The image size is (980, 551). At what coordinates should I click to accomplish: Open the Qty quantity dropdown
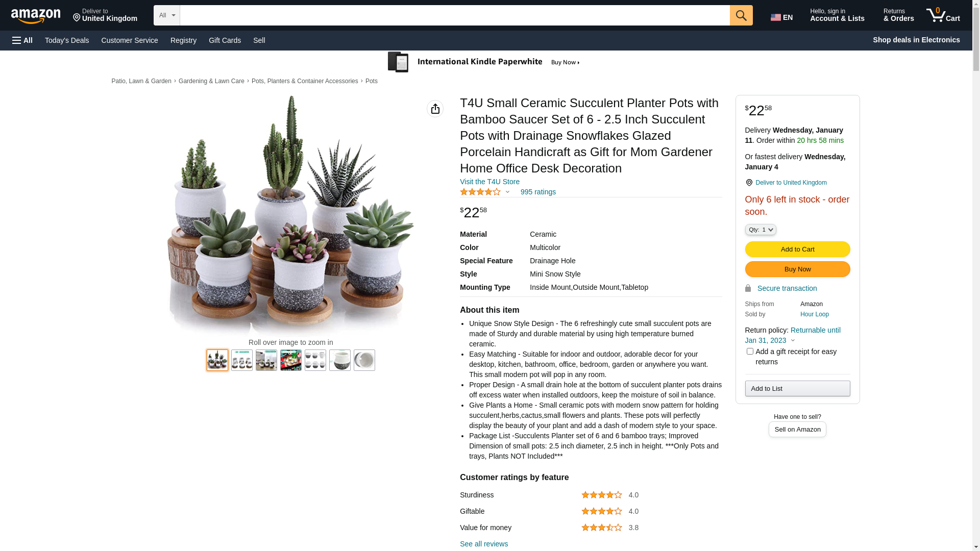[x=761, y=230]
